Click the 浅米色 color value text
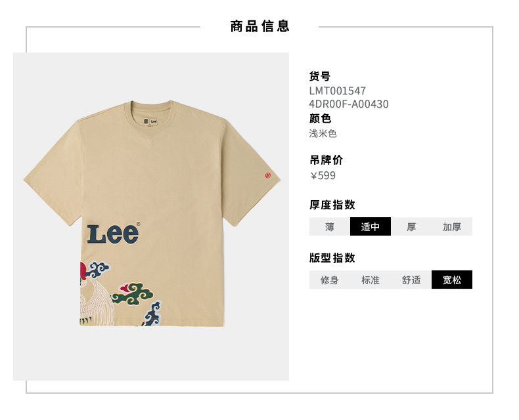The image size is (519, 420). pos(323,134)
